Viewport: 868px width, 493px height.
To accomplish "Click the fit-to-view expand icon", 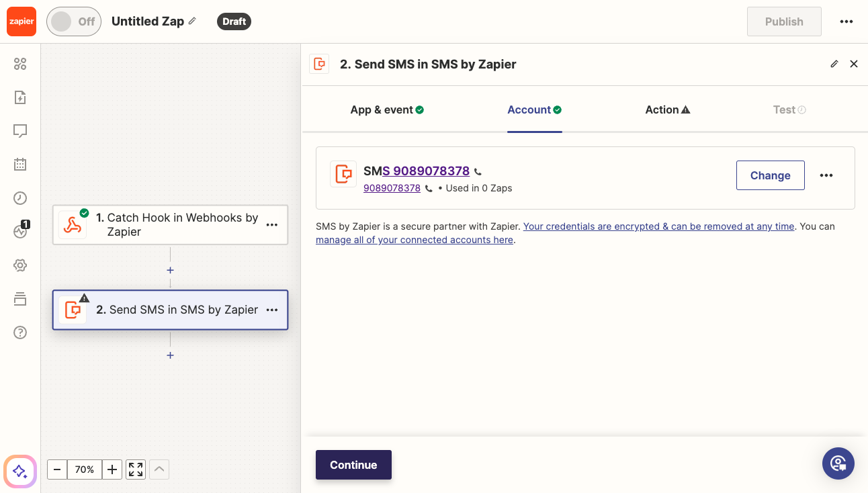I will coord(136,469).
